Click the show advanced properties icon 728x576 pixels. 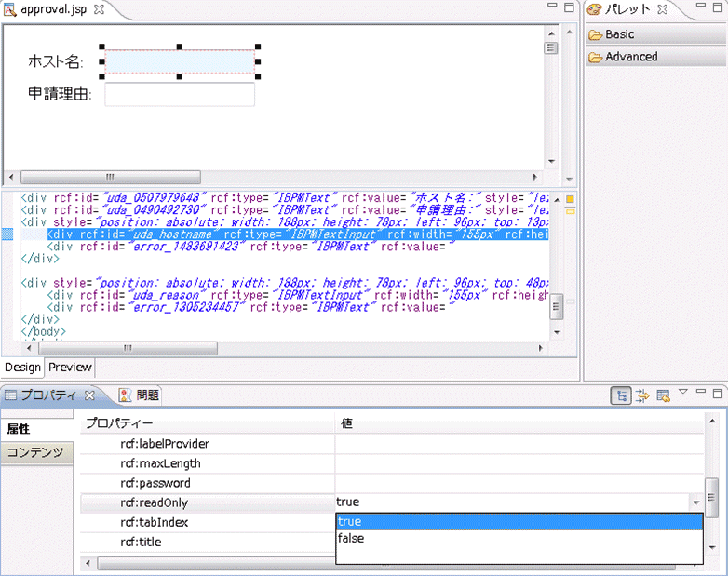click(642, 395)
